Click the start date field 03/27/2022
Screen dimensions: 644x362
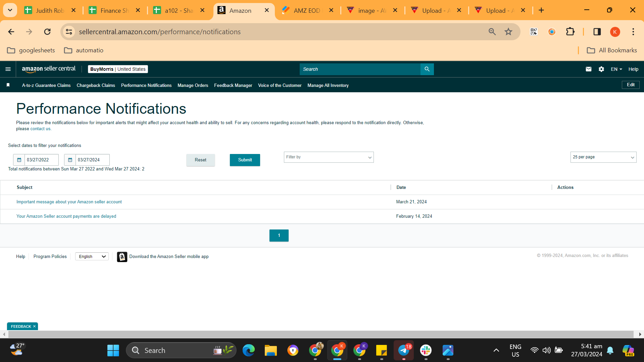[42, 160]
